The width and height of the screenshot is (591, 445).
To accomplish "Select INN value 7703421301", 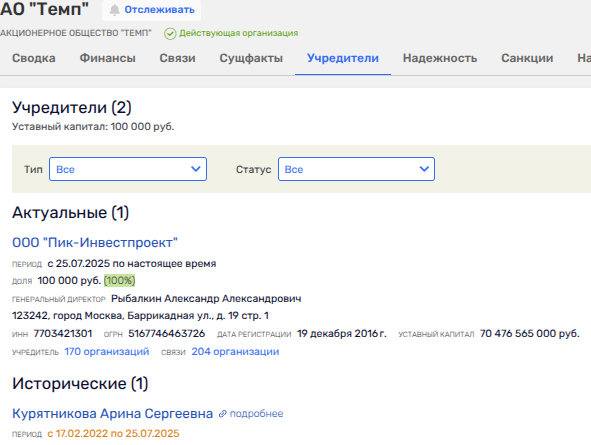I will tap(63, 333).
